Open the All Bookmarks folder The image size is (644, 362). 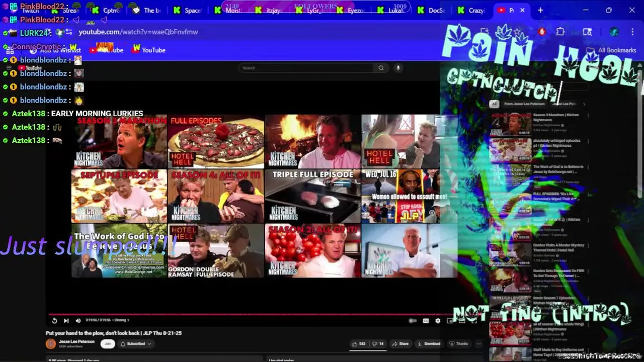[612, 50]
